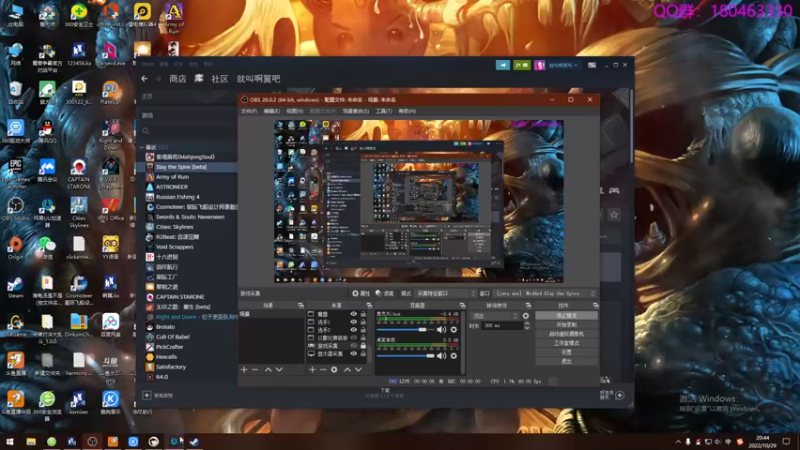Click 工作室模式 button

click(566, 343)
